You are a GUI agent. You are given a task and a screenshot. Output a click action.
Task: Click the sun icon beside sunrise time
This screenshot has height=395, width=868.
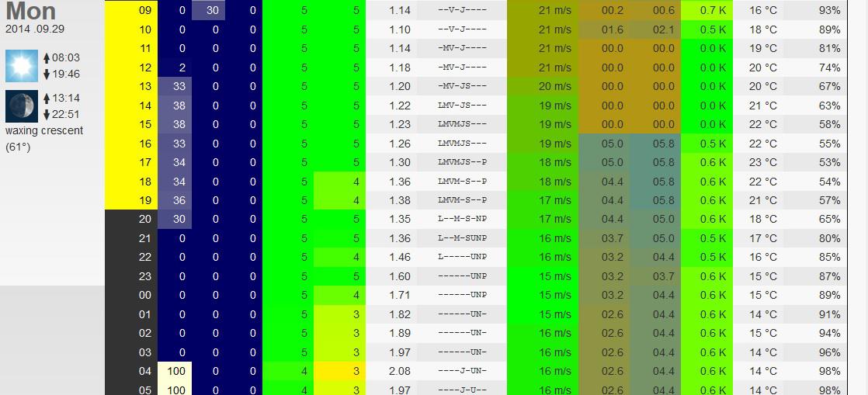pyautogui.click(x=22, y=66)
